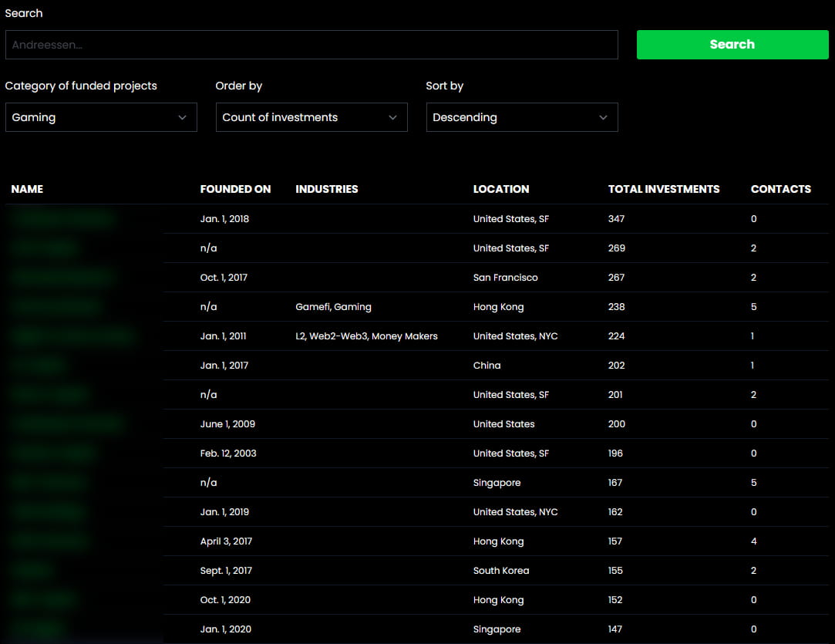Click the Andreessen search input field
The image size is (835, 644).
point(311,45)
